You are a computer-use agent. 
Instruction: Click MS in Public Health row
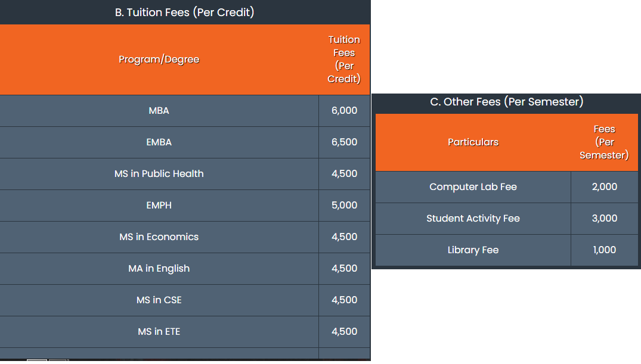tap(185, 173)
